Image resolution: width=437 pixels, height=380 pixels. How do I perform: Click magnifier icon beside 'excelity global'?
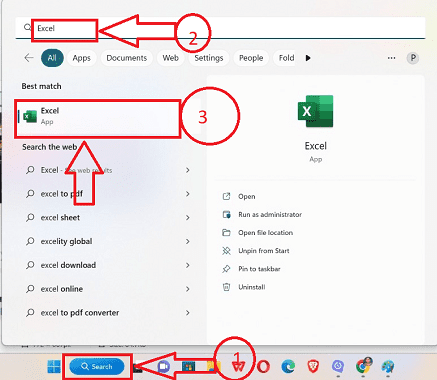point(30,241)
